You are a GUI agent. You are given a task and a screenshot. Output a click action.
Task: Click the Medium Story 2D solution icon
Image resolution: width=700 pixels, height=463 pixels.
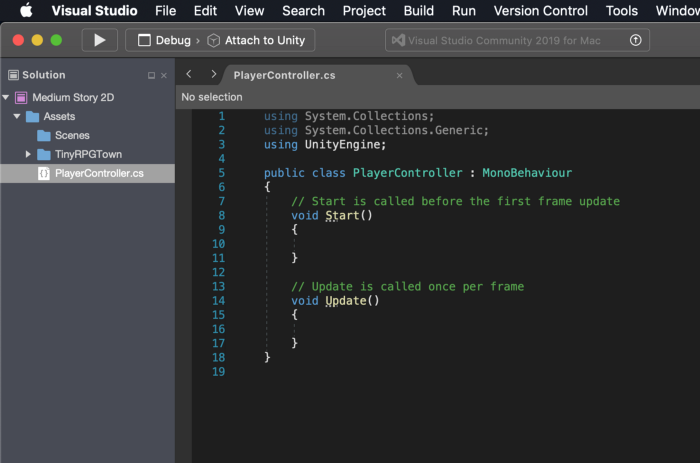(x=21, y=97)
